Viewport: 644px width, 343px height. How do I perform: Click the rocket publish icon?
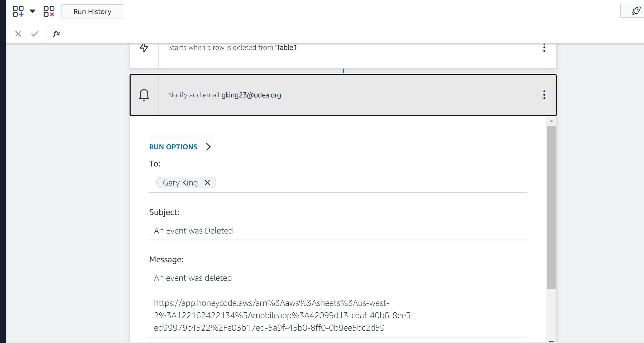point(636,11)
